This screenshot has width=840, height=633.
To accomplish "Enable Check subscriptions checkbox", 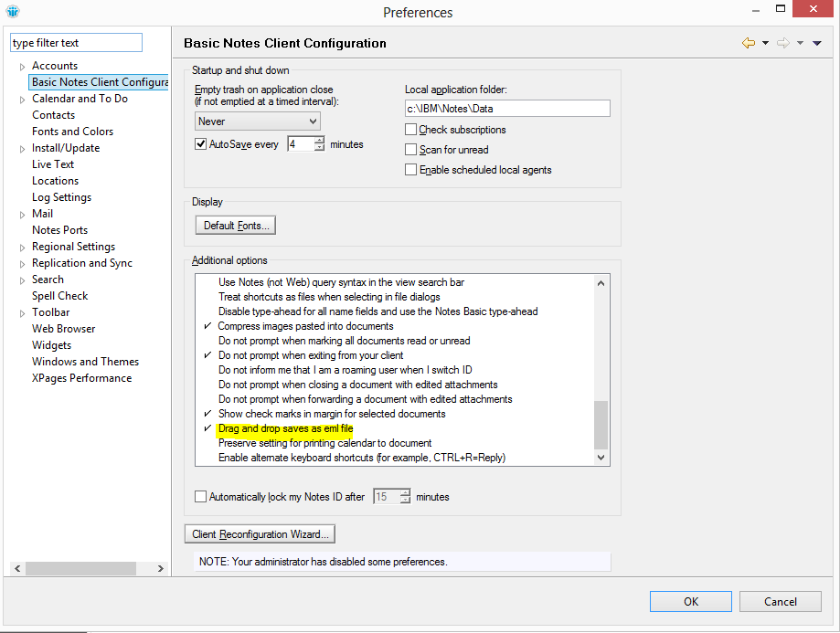I will (411, 130).
